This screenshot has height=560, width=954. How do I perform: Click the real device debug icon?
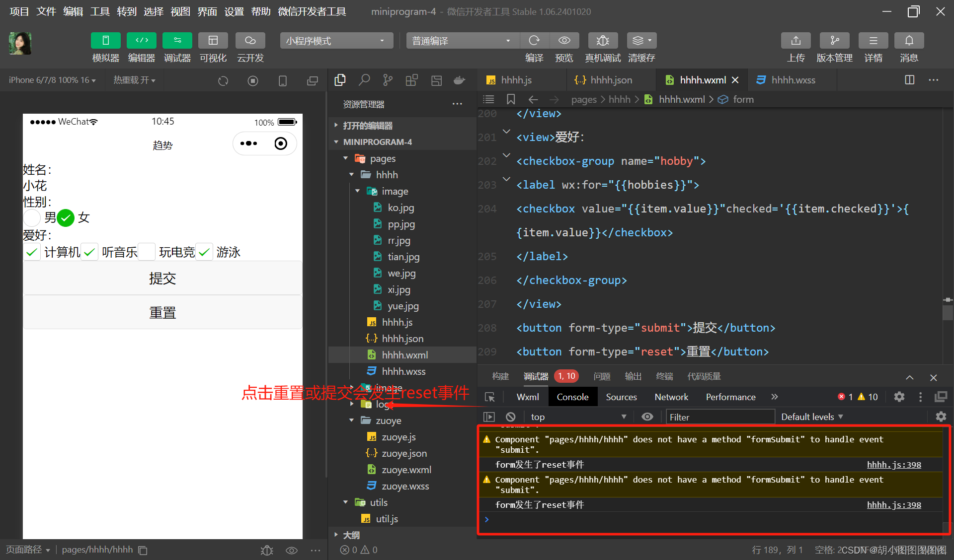(602, 41)
